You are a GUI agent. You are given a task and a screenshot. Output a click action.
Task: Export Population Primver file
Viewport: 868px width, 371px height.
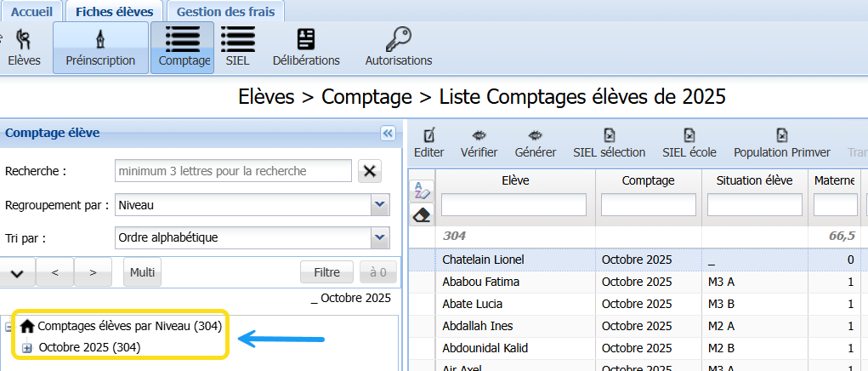click(781, 143)
